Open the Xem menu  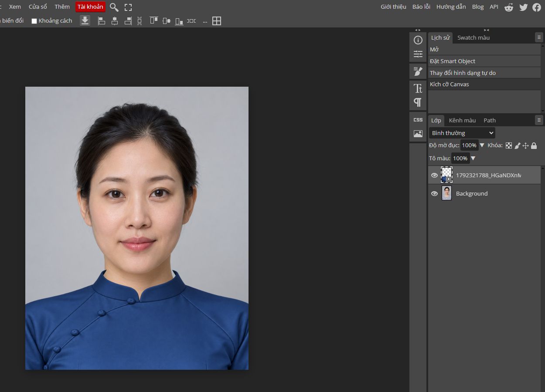[x=15, y=7]
